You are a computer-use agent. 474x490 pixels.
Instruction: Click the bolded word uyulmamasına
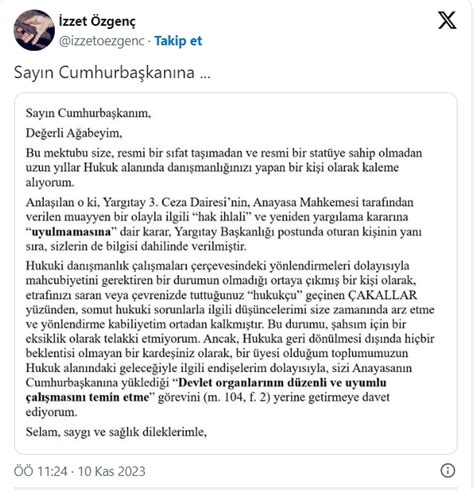71,232
